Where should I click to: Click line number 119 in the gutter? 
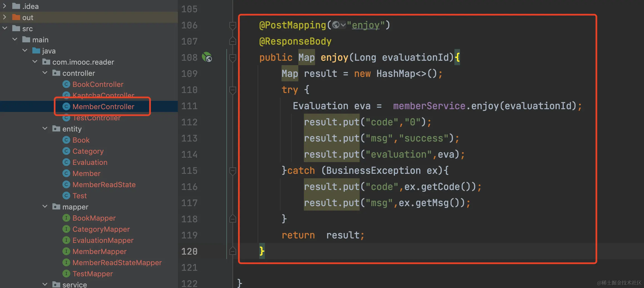coord(189,235)
